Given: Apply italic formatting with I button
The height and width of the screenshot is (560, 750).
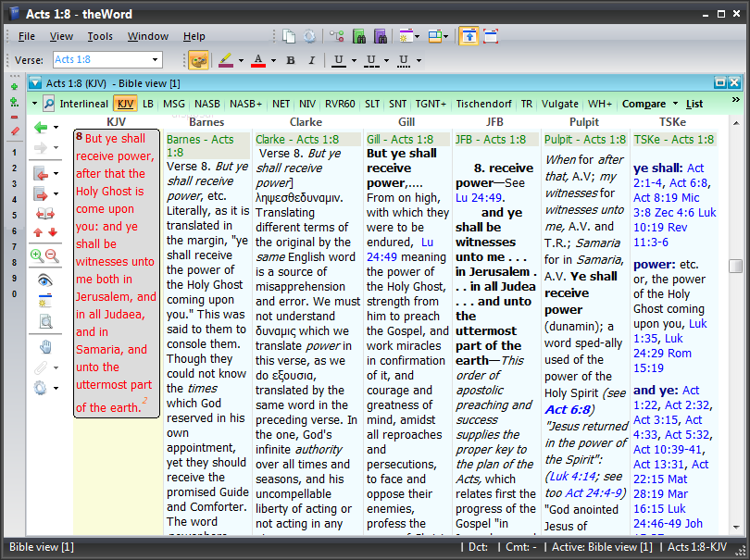Looking at the screenshot, I should [x=312, y=60].
